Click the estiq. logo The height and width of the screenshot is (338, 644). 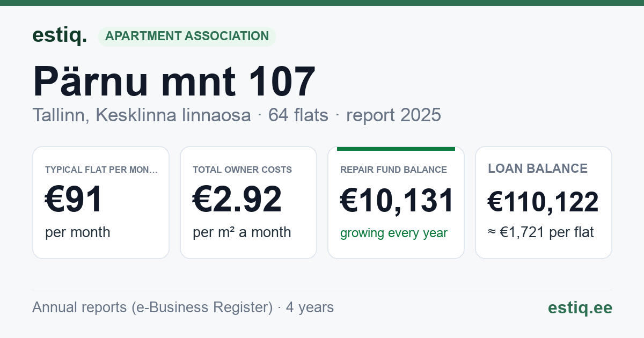tap(60, 35)
